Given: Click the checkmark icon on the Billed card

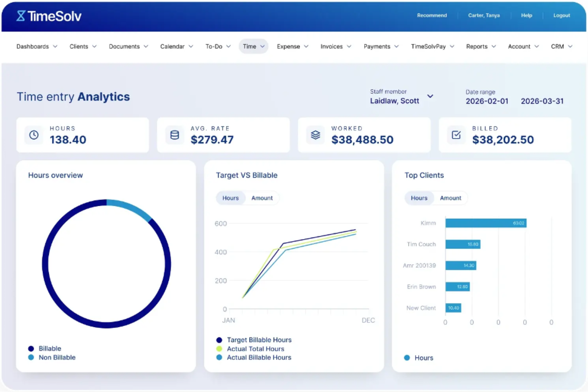Looking at the screenshot, I should coord(456,135).
